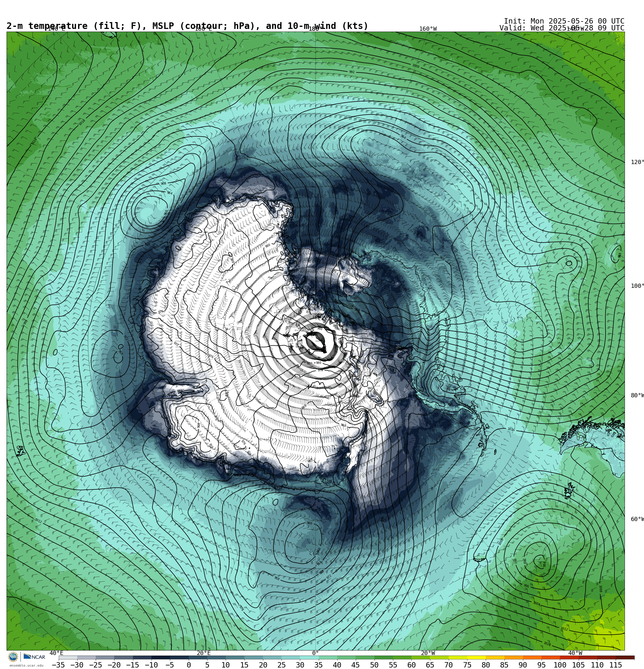Viewport: 644px width, 669px height.
Task: Click the 160°W longitude label at top
Action: [428, 29]
